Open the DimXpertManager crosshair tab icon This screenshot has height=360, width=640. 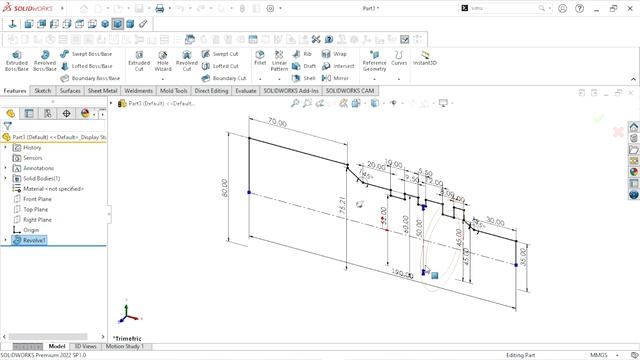[66, 113]
